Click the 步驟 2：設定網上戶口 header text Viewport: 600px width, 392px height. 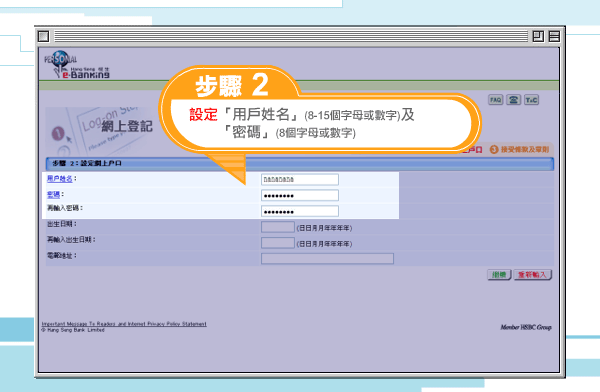click(x=87, y=163)
